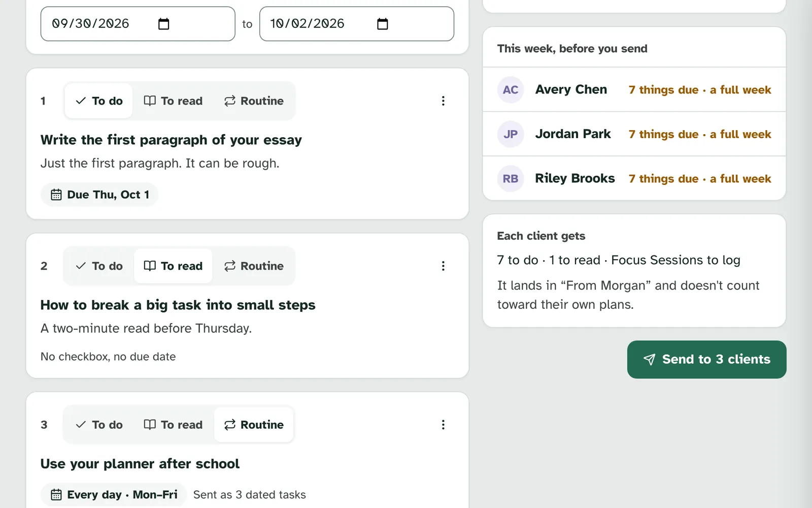Click the 7 to do · 1 to read summary

coord(619,260)
